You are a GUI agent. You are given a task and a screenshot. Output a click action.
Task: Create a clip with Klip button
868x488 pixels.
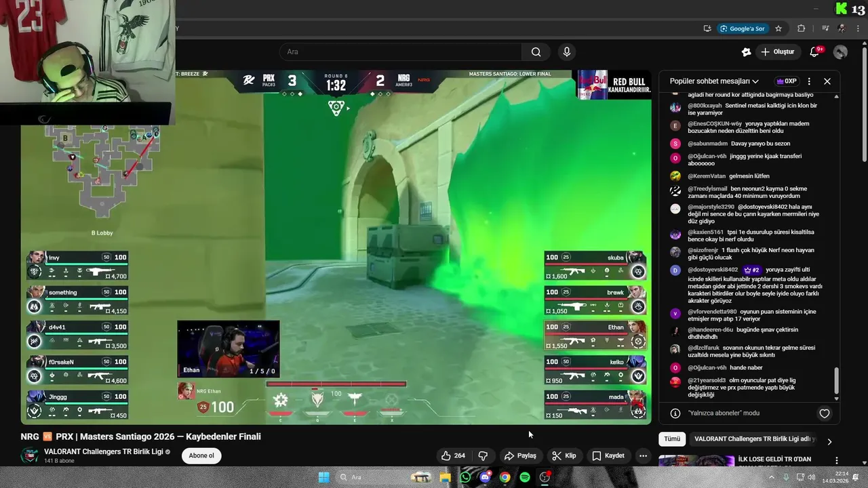coord(564,455)
